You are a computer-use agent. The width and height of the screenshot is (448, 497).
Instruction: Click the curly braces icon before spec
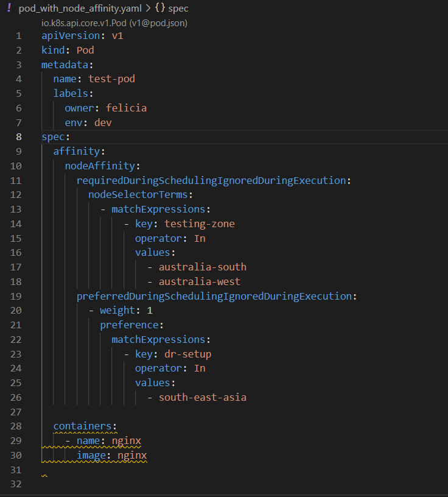point(160,7)
